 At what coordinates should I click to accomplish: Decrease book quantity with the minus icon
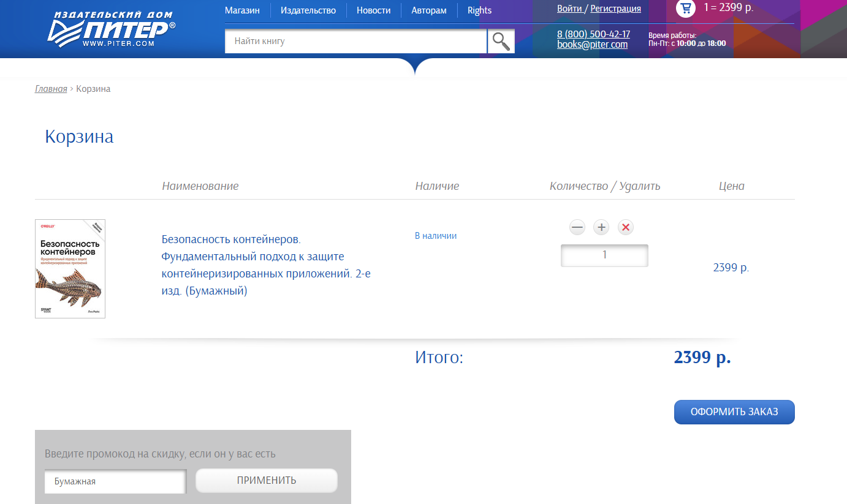point(577,228)
